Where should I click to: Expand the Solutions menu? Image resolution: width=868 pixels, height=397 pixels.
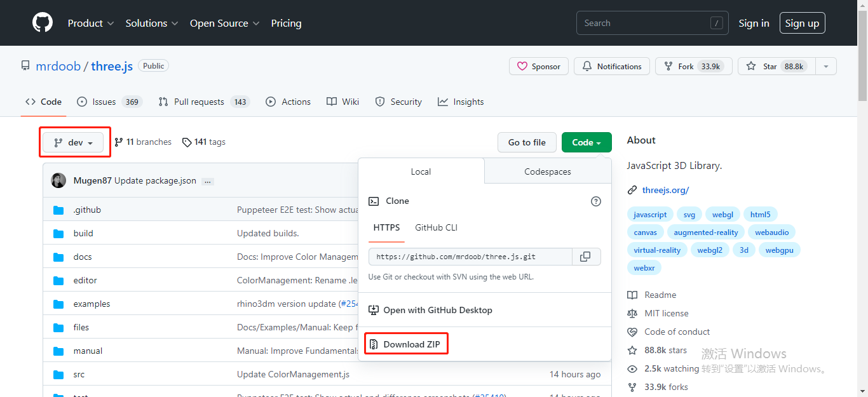click(x=152, y=23)
